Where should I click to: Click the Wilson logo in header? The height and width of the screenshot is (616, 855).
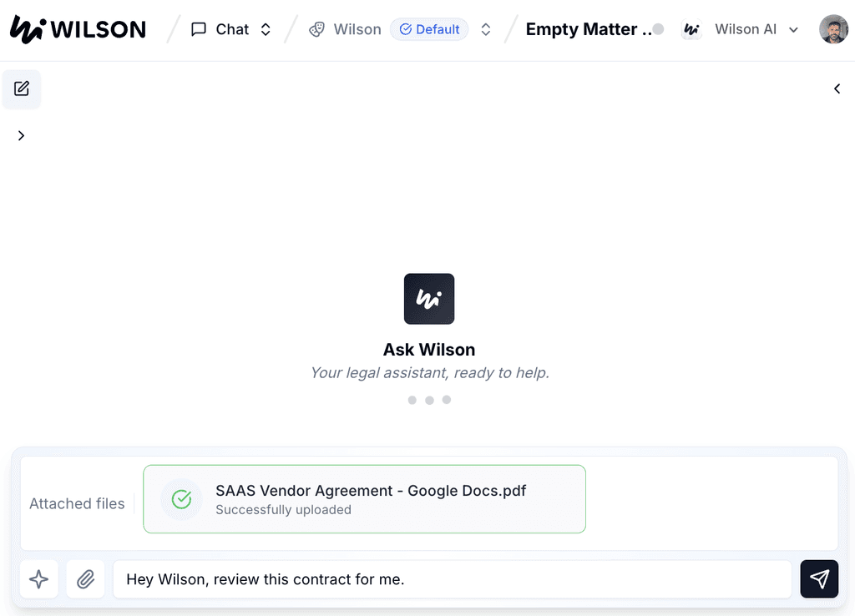pos(78,29)
